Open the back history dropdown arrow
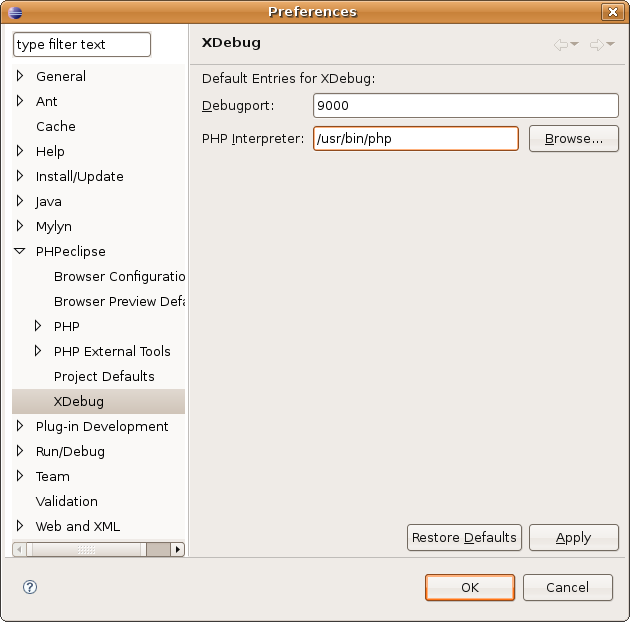Image resolution: width=630 pixels, height=622 pixels. click(575, 45)
